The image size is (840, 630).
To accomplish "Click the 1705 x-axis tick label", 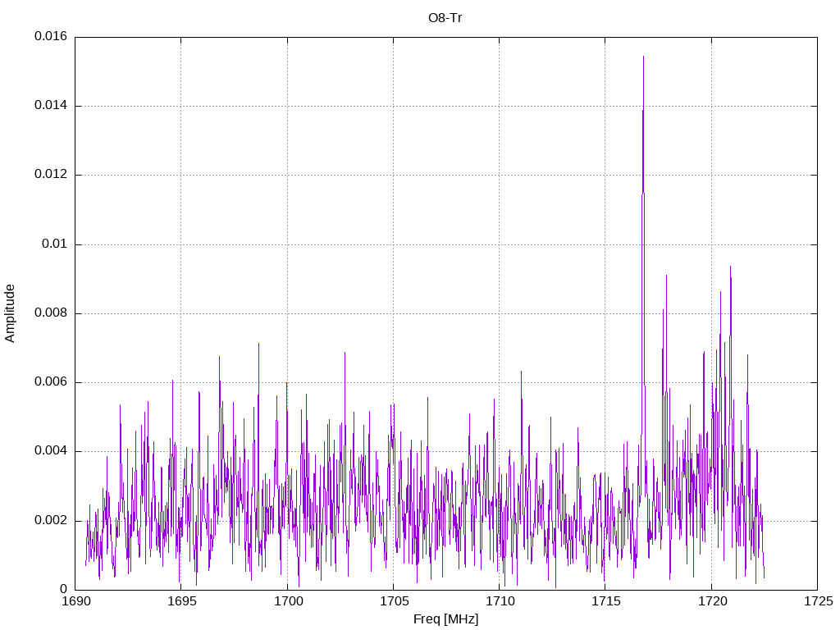I will click(395, 601).
